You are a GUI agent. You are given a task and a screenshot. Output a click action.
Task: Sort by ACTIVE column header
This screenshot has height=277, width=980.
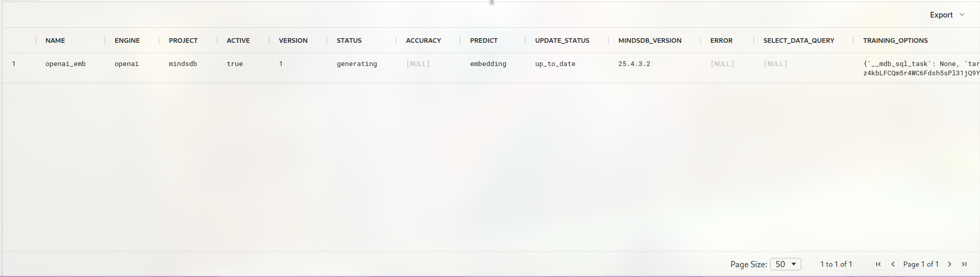[238, 40]
